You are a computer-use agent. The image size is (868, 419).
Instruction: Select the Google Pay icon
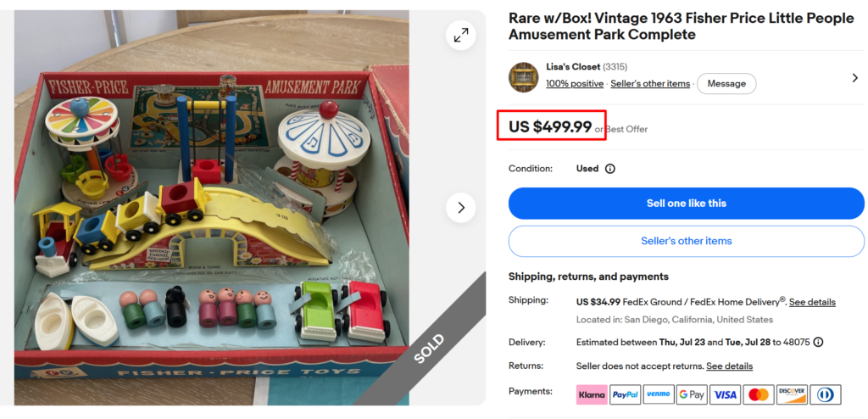(692, 394)
